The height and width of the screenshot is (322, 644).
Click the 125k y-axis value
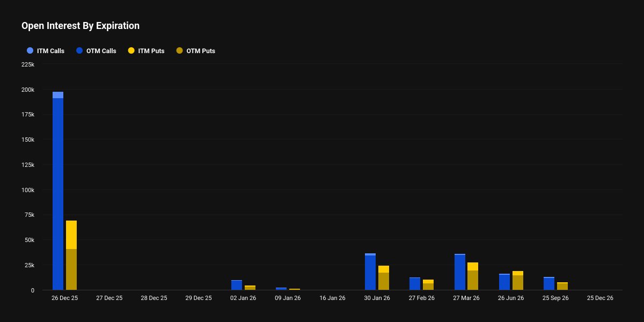point(28,165)
